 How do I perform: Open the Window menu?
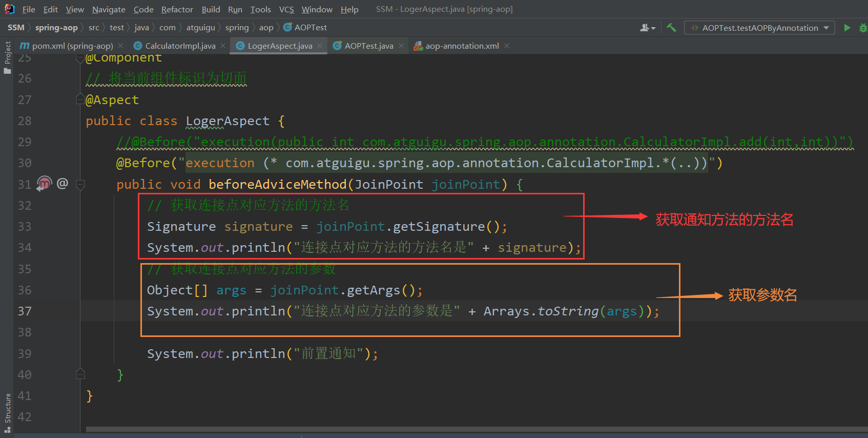pos(317,9)
